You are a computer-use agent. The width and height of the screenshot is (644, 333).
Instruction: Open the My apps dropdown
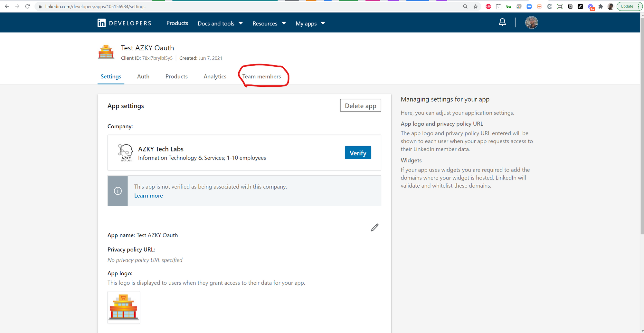tap(310, 24)
